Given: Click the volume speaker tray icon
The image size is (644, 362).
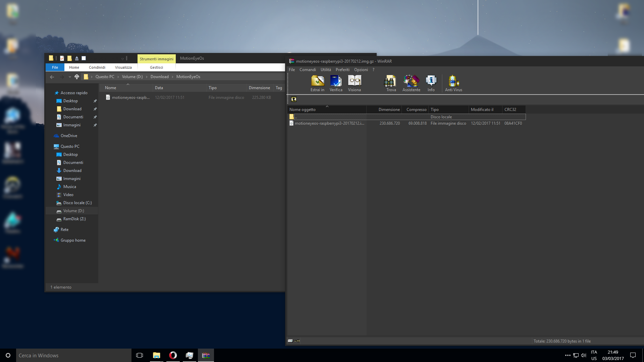Looking at the screenshot, I should (584, 355).
